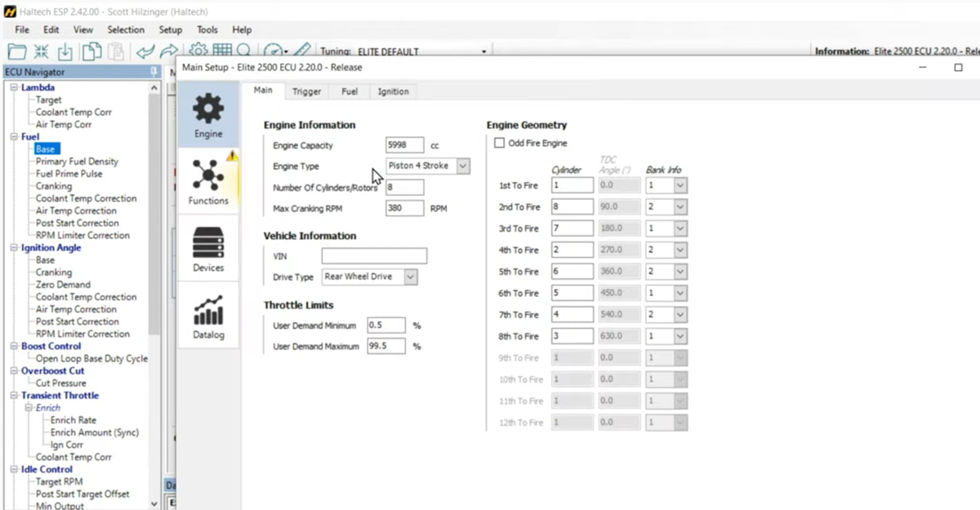This screenshot has width=980, height=510.
Task: Click the Number Of Cylinders/Rotors field
Action: (405, 188)
